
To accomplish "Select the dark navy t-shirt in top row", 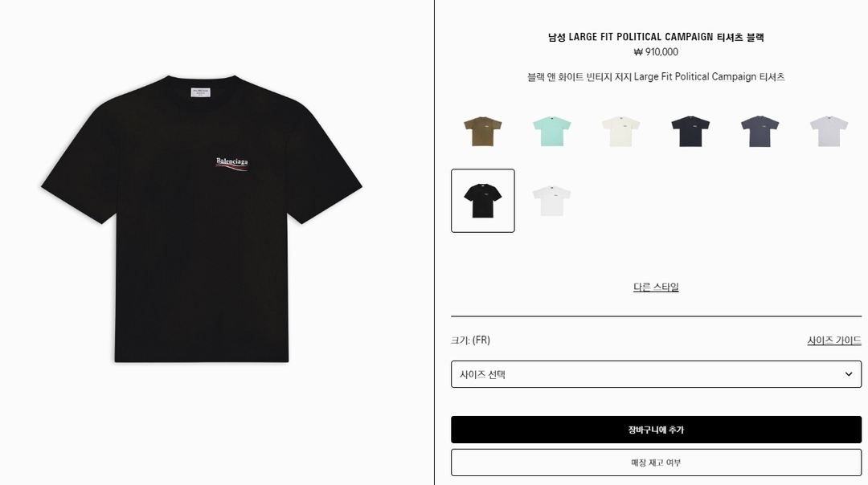I will (690, 132).
